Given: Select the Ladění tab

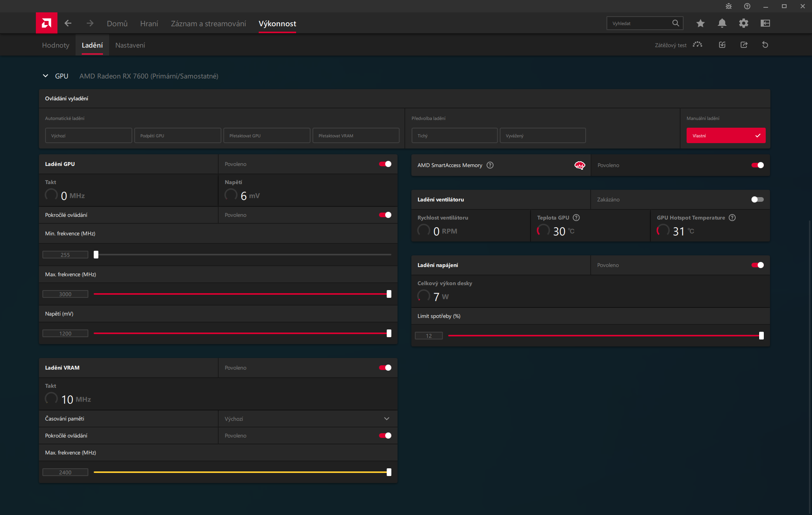Looking at the screenshot, I should point(92,45).
